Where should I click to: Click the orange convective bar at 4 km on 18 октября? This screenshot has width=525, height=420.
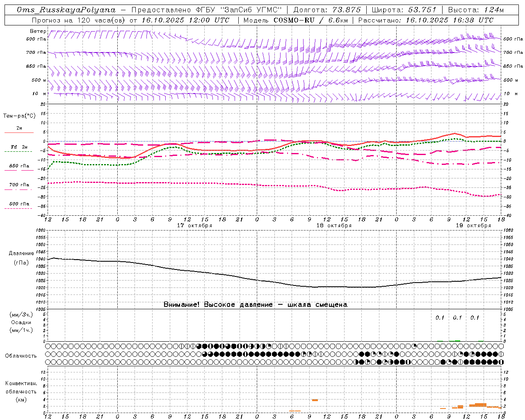315,400
